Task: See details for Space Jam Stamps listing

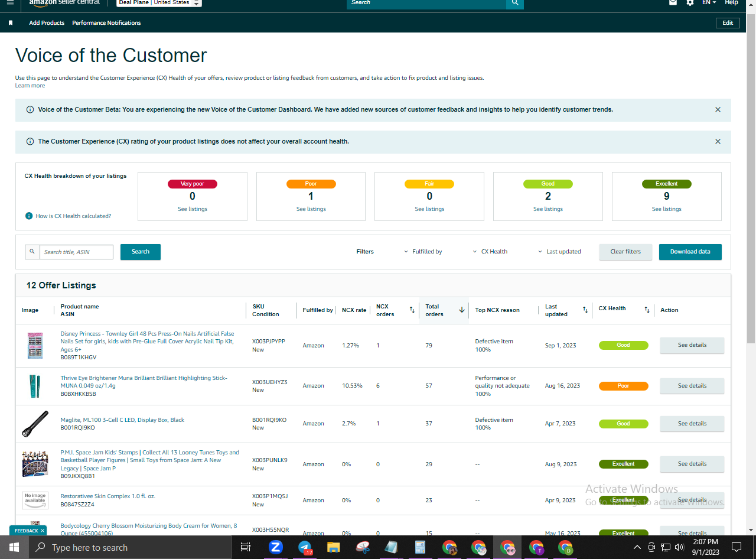Action: click(692, 464)
